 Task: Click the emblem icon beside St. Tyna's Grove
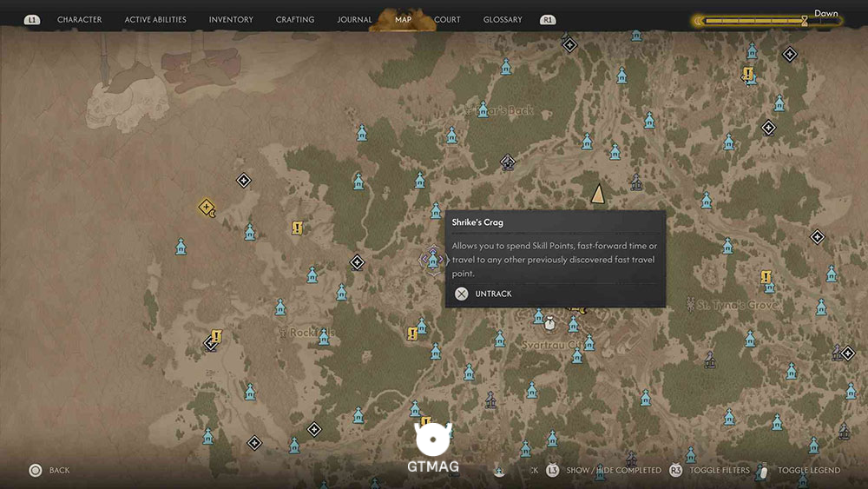(690, 304)
